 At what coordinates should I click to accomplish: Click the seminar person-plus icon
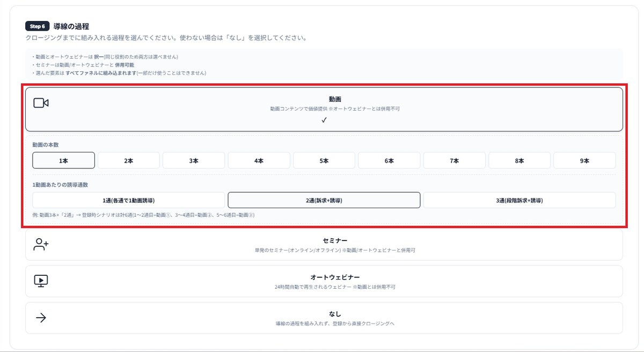41,245
